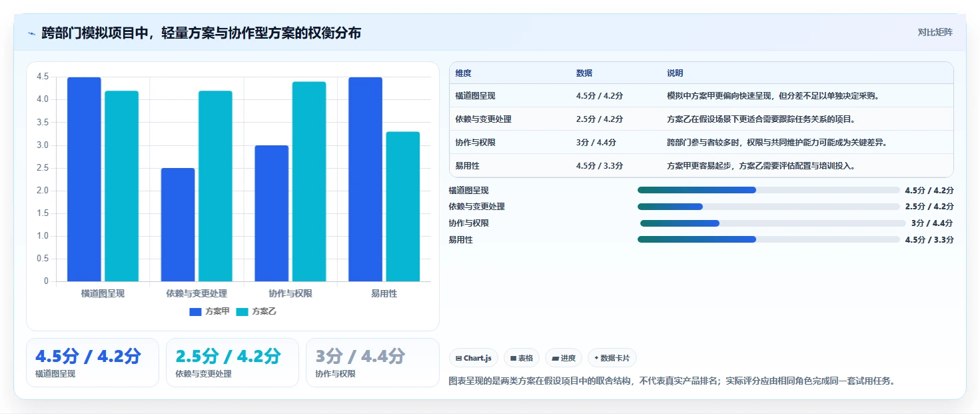Click the 方案乙 cyan legend swatch
The height and width of the screenshot is (414, 980).
click(x=242, y=311)
